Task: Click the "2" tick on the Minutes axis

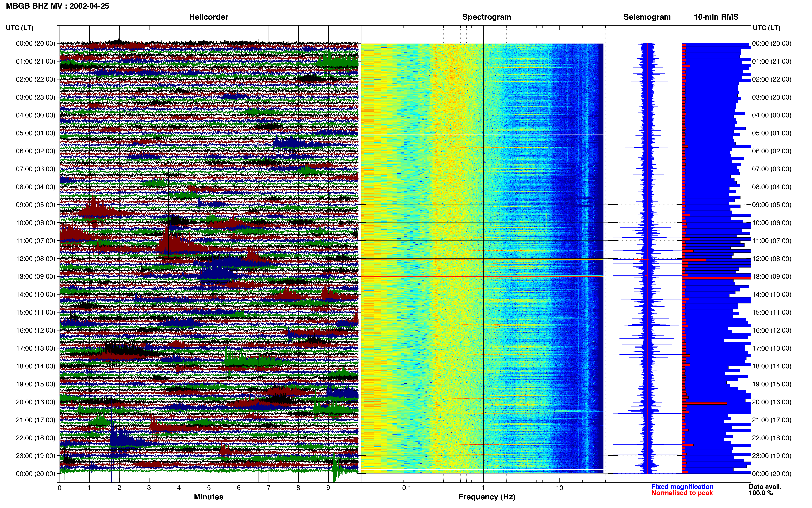Action: (119, 488)
